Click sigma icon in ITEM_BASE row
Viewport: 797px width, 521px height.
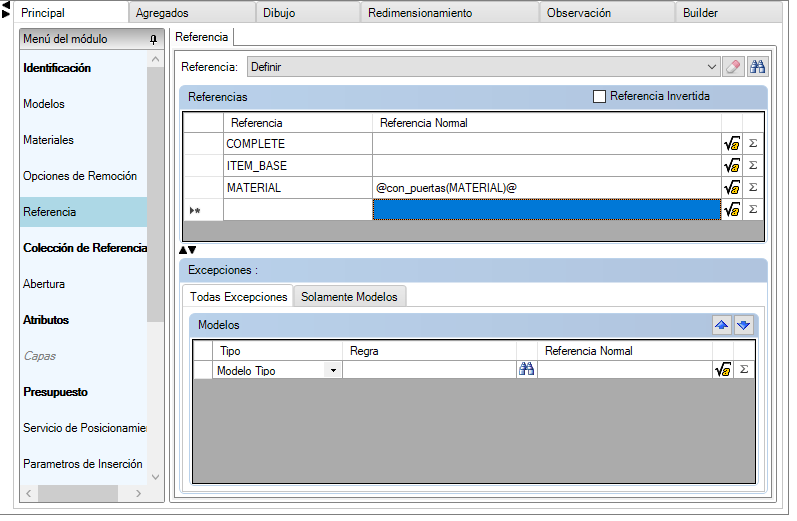click(x=753, y=166)
